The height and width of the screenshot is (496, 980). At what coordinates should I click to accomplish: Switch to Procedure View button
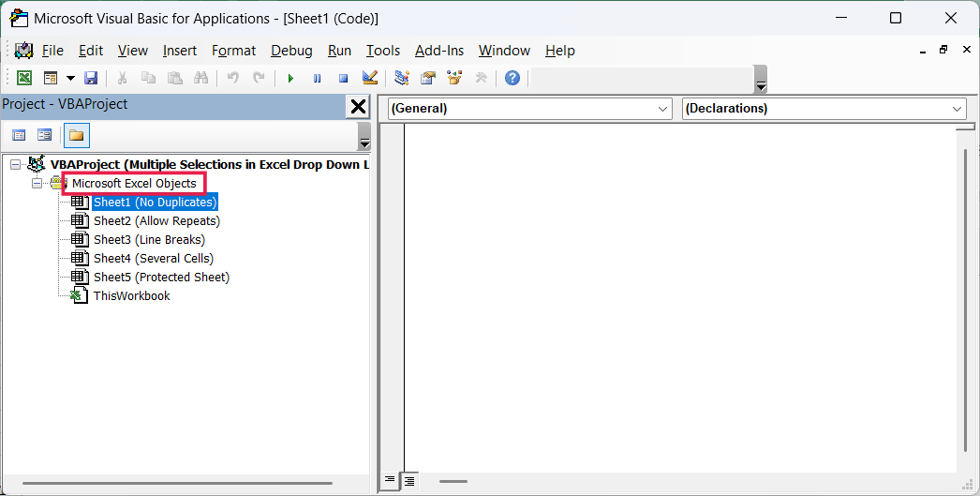pos(390,480)
